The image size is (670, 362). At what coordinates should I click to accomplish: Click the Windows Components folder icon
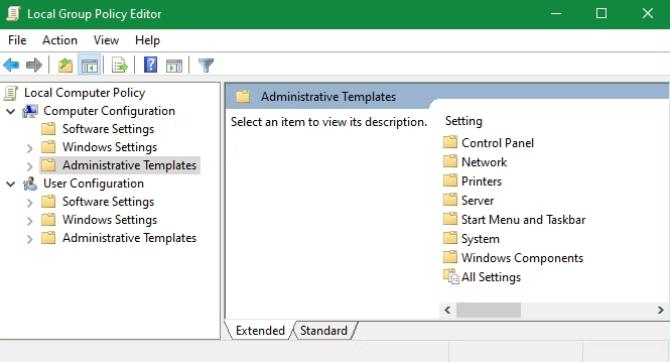click(450, 257)
